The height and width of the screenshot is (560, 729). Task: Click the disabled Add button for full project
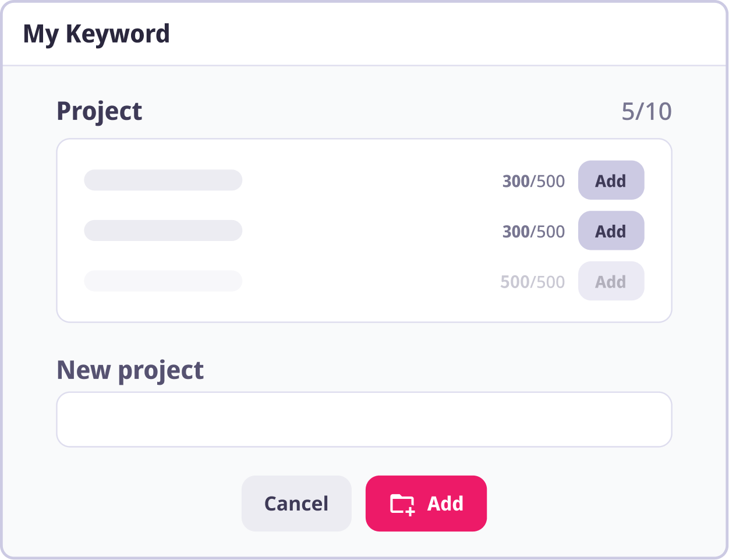611,282
